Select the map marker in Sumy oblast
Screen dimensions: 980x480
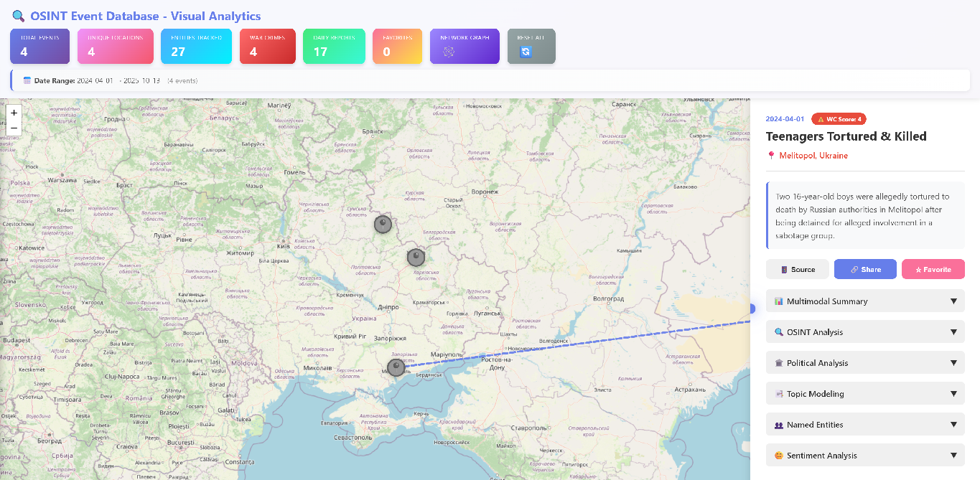(383, 225)
